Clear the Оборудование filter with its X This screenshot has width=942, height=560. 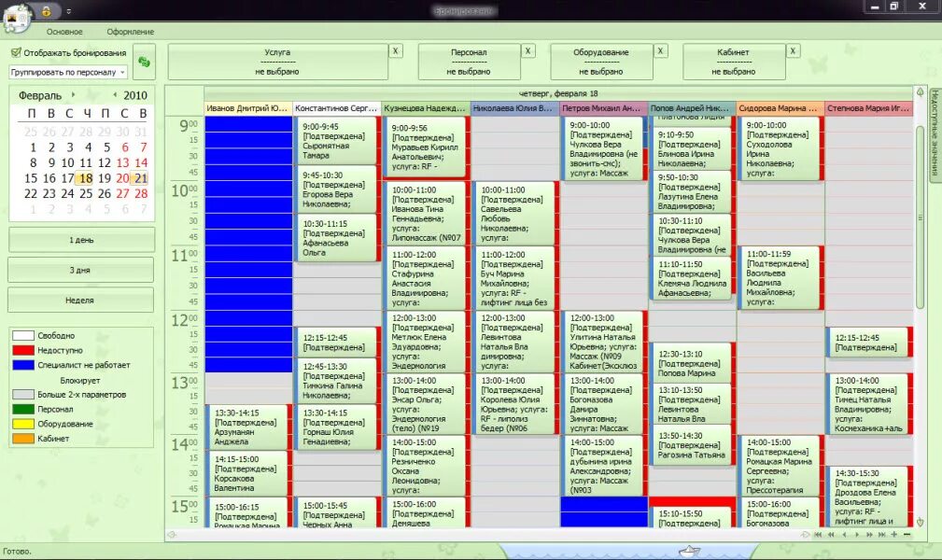[x=660, y=51]
